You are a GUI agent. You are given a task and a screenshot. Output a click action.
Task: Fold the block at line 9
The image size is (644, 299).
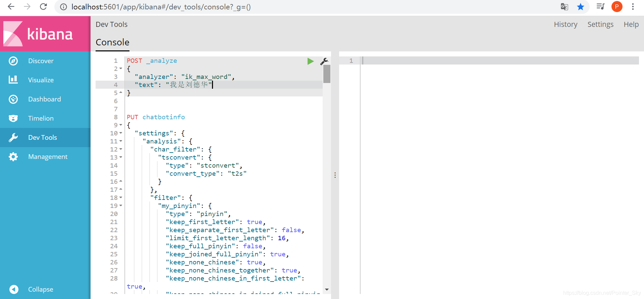121,125
